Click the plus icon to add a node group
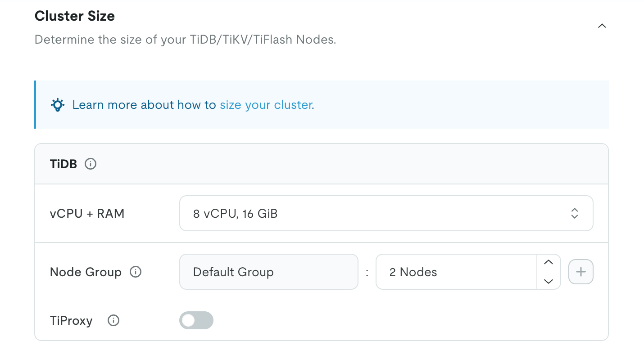Viewport: 644px width, 350px height. (x=581, y=271)
